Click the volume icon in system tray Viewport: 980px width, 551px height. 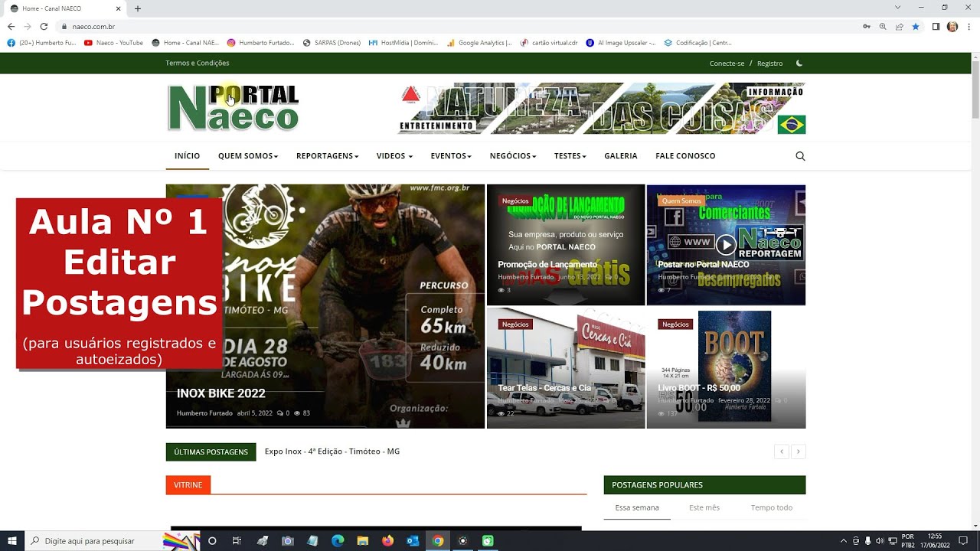click(879, 541)
